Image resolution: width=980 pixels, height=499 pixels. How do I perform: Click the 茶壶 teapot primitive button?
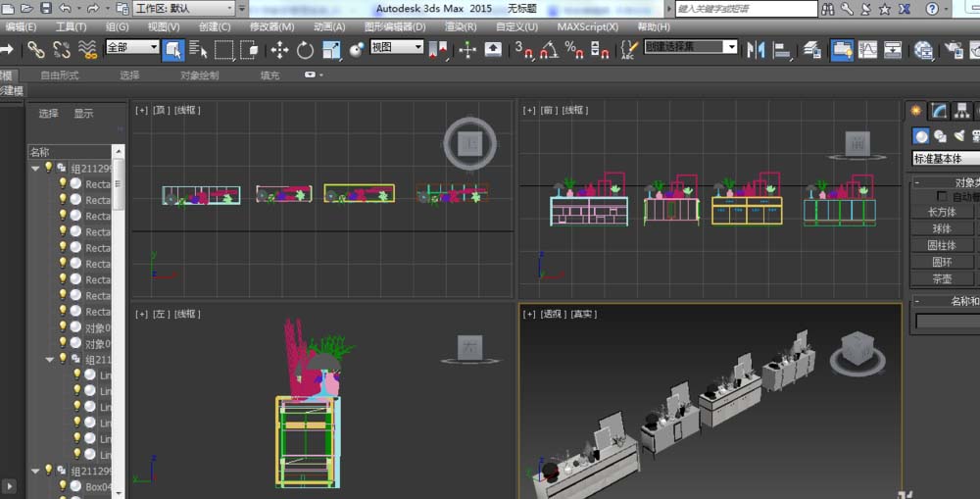click(x=941, y=278)
